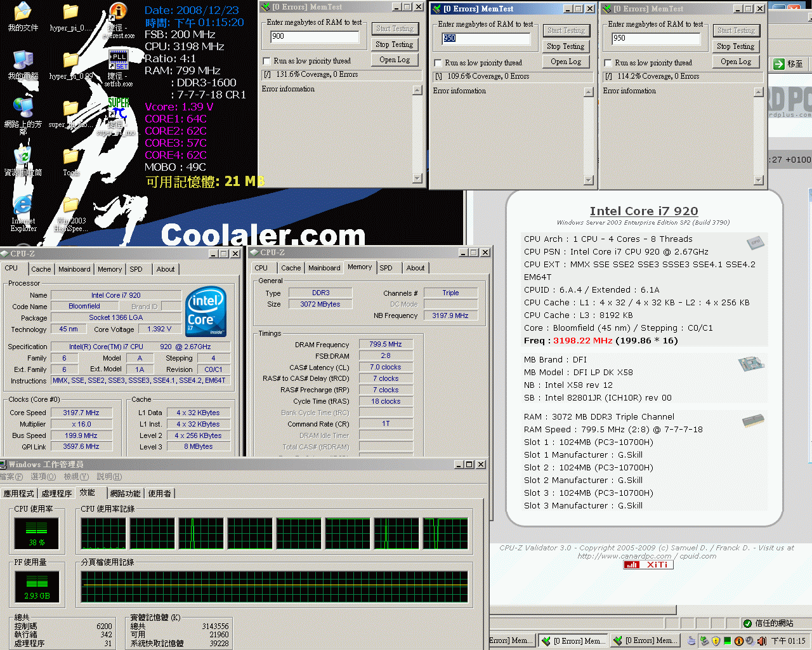Click RAM field in 109.6% coverage MemTest

pos(486,38)
